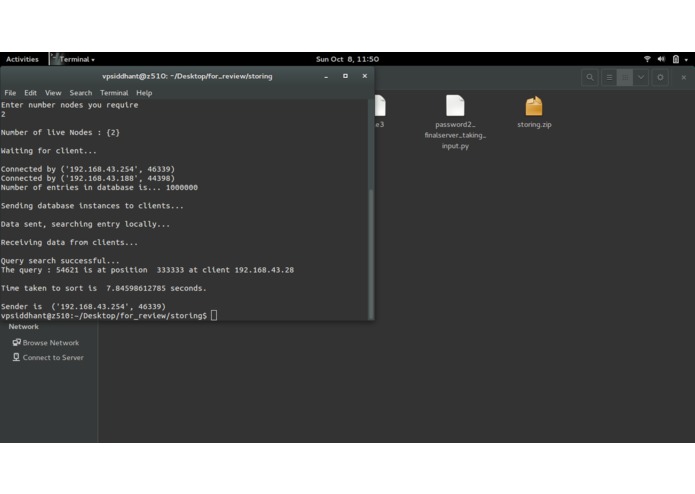Click 'Sending database instances to clients...' line

coord(92,206)
